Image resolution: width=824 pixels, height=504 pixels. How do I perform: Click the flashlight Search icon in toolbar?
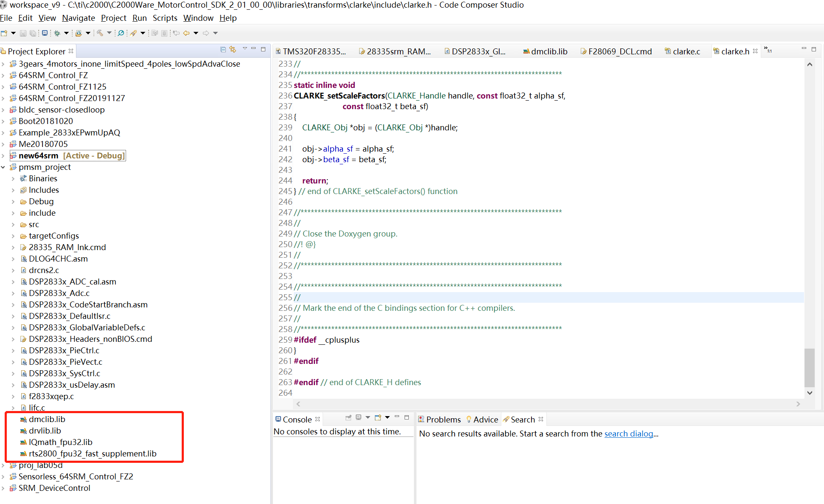[x=134, y=33]
